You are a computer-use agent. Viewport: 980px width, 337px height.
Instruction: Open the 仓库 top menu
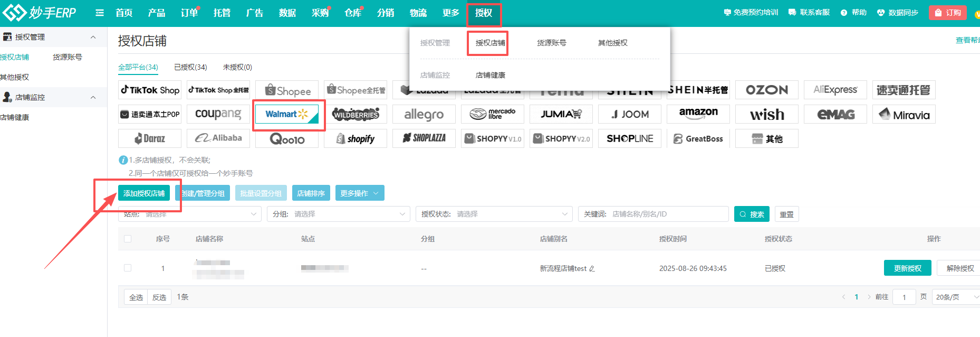[353, 13]
